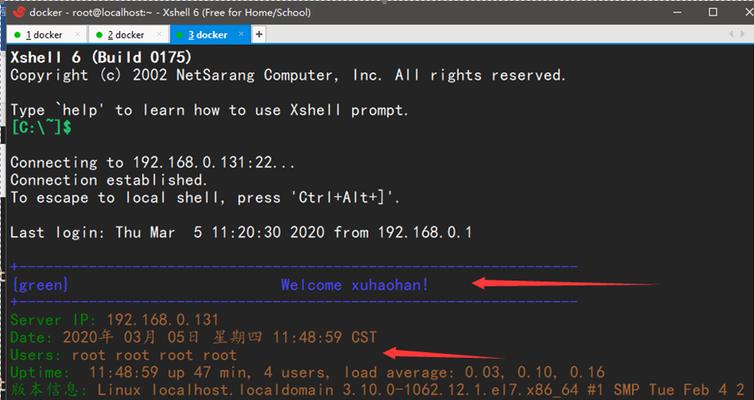Click 'Connecting to 192.168.0.131:22...' line
The width and height of the screenshot is (754, 400).
point(152,162)
